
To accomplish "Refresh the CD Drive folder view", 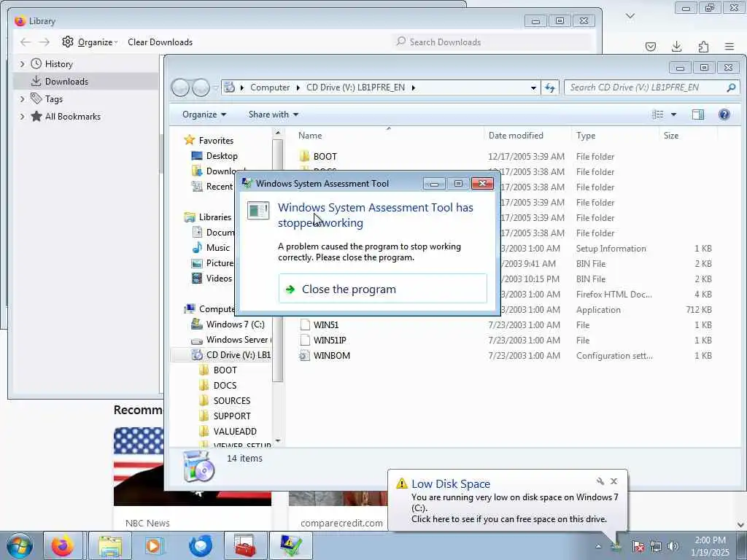I will 550,87.
